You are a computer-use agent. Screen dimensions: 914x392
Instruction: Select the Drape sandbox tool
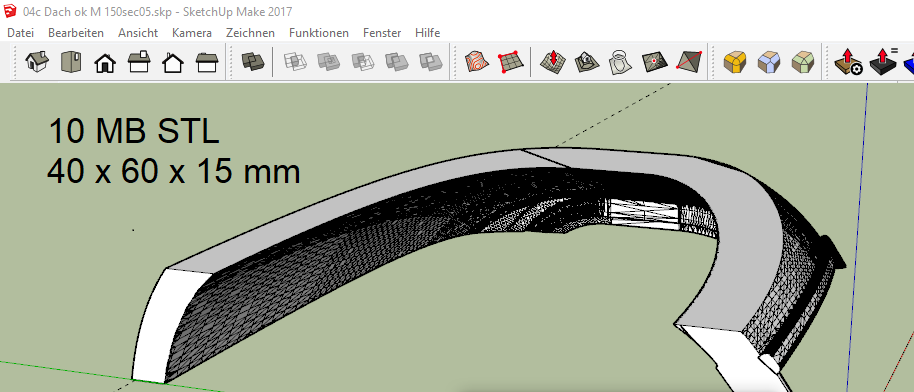pos(620,61)
